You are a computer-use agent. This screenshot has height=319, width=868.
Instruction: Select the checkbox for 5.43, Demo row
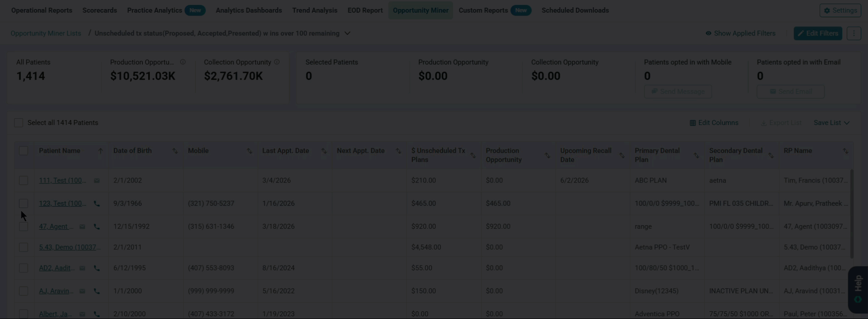tap(24, 247)
